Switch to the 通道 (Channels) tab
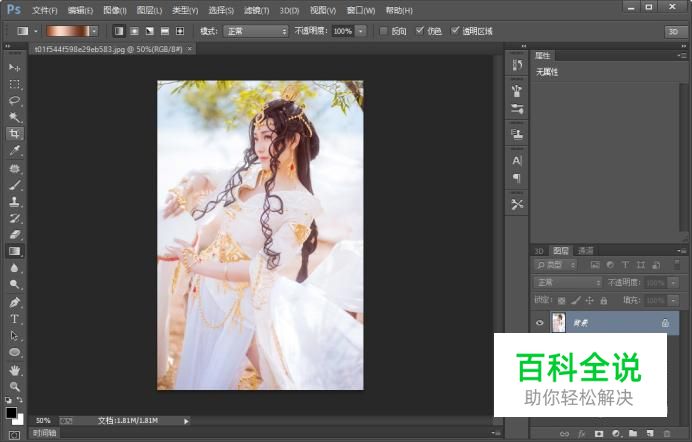This screenshot has height=442, width=692. [x=586, y=251]
